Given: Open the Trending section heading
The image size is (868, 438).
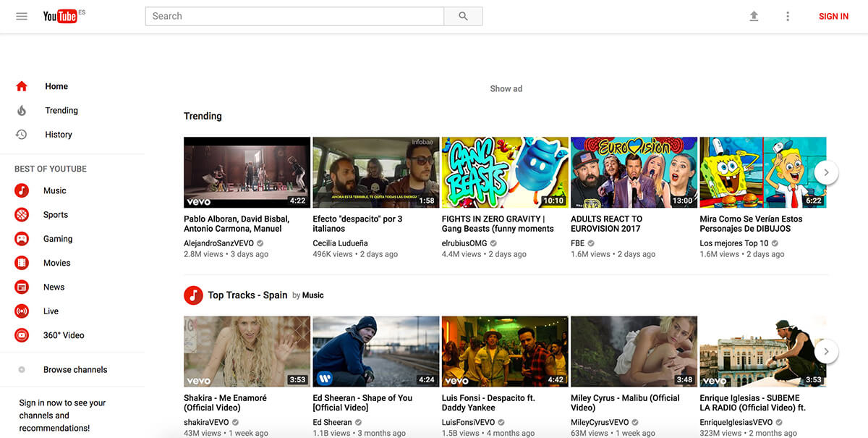Looking at the screenshot, I should (203, 116).
